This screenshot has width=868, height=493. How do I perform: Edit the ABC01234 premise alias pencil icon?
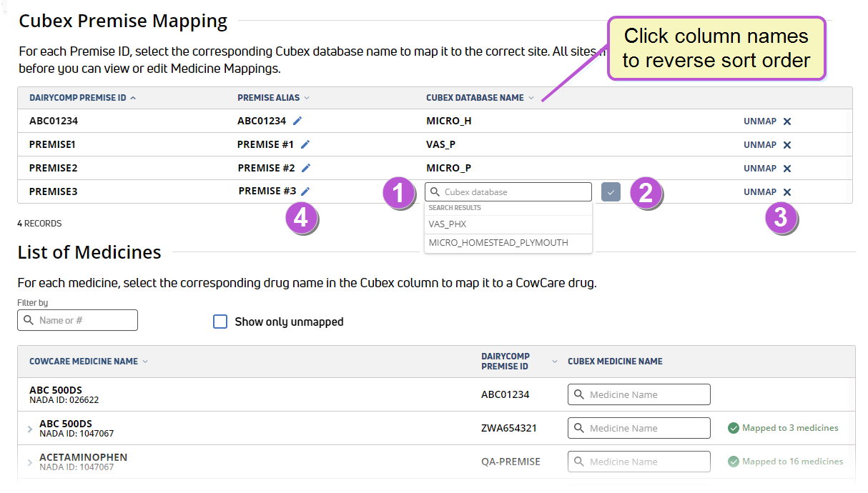click(x=298, y=121)
